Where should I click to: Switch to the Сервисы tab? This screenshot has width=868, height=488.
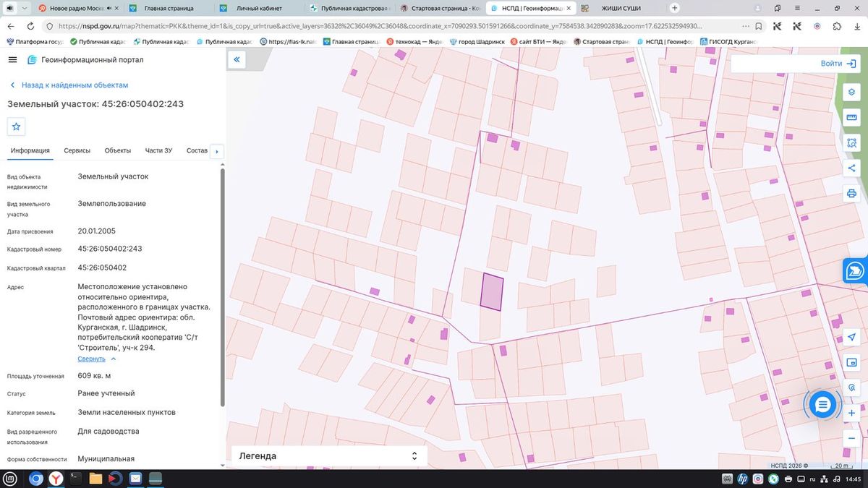click(x=77, y=150)
